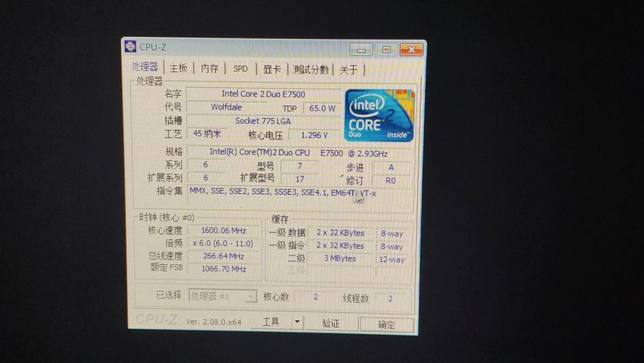Viewport: 644px width, 363px height.
Task: Click the 确定 button
Action: tap(386, 325)
